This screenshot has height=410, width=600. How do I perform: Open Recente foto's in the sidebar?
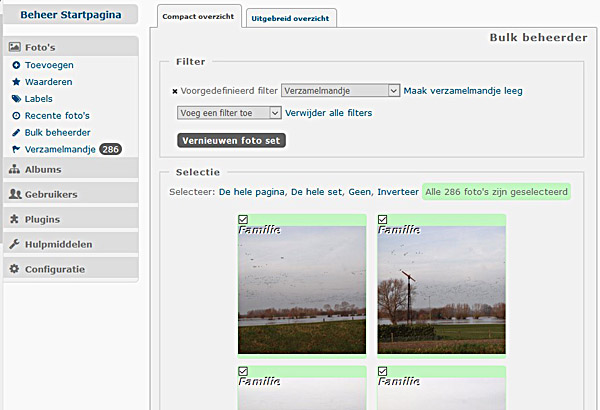pyautogui.click(x=57, y=116)
